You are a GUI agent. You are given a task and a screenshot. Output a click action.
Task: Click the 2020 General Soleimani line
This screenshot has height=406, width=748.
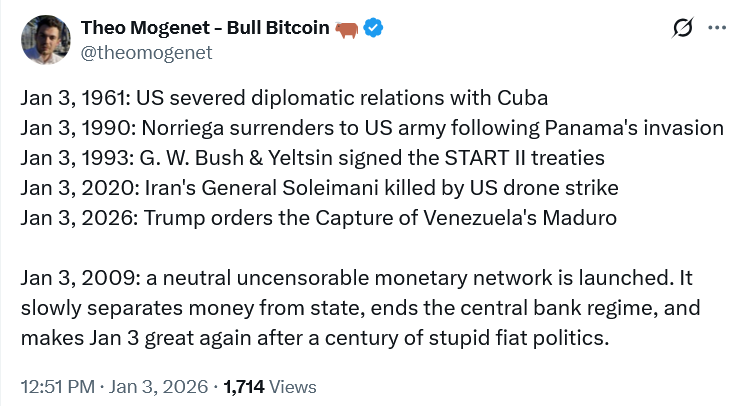[x=319, y=188]
